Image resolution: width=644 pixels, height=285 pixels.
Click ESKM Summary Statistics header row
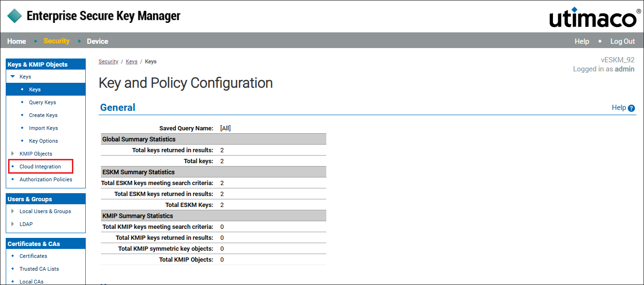[x=213, y=172]
